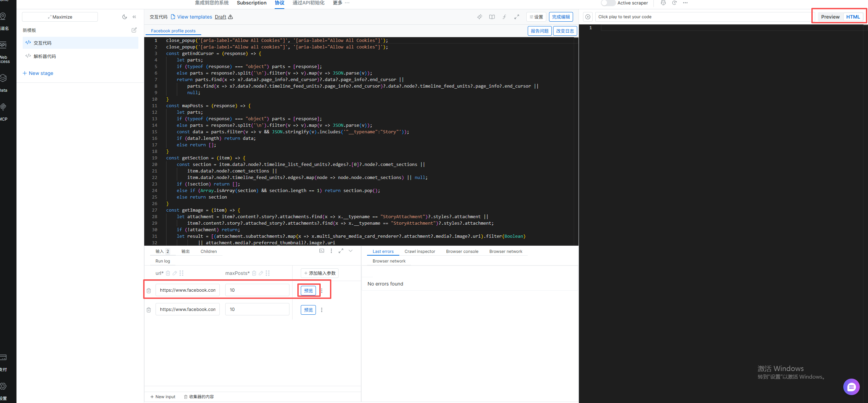Collapse the input panel with the chevron-down
The height and width of the screenshot is (403, 868).
coord(351,251)
